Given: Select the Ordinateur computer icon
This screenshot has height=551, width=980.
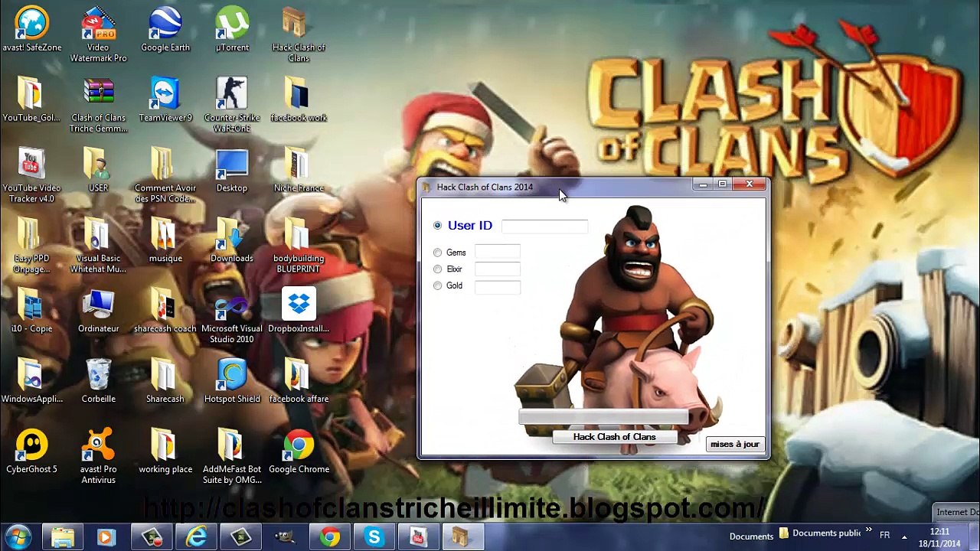Looking at the screenshot, I should click(x=98, y=311).
